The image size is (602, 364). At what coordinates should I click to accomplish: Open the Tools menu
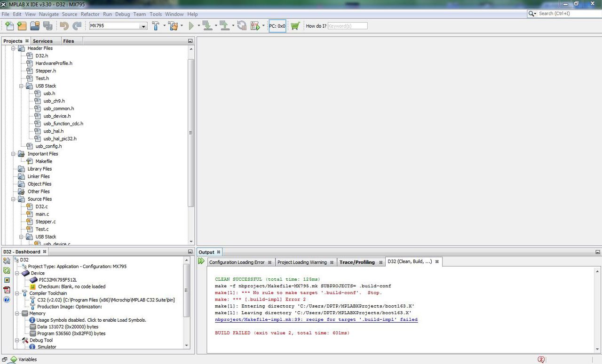(156, 14)
